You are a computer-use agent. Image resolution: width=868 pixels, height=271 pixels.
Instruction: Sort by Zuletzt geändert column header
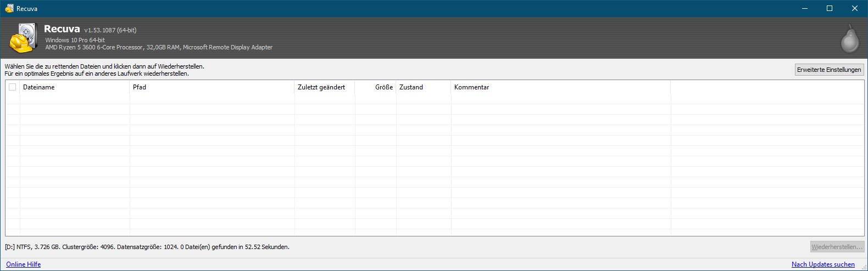tap(325, 87)
